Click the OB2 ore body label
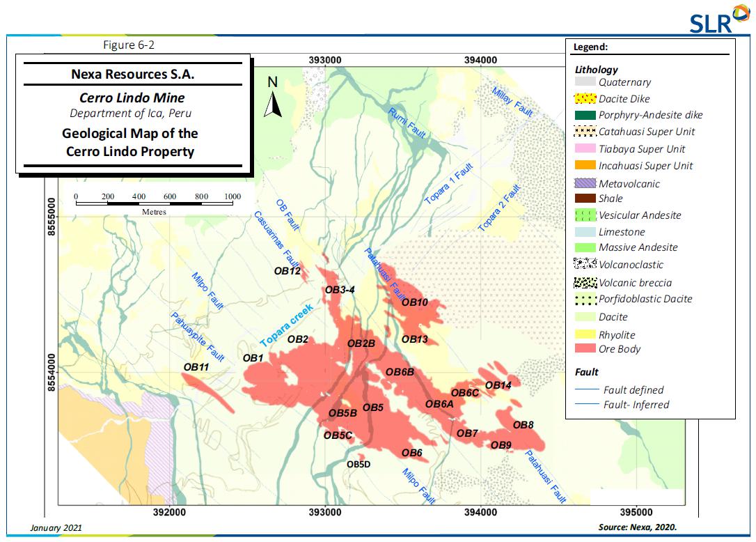The height and width of the screenshot is (542, 756). coord(297,339)
